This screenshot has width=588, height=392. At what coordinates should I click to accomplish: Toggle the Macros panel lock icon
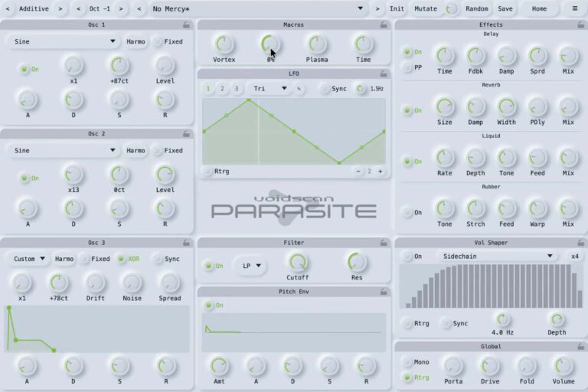click(x=384, y=24)
